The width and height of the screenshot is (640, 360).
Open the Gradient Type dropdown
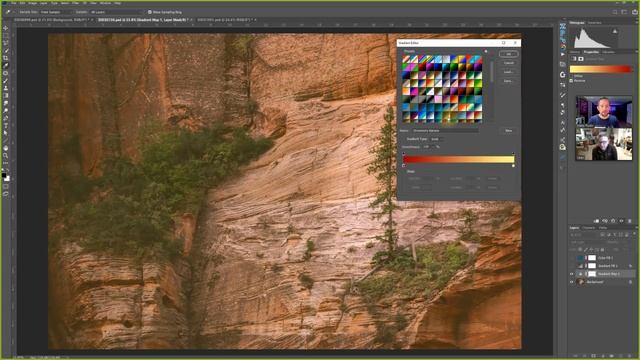(437, 139)
